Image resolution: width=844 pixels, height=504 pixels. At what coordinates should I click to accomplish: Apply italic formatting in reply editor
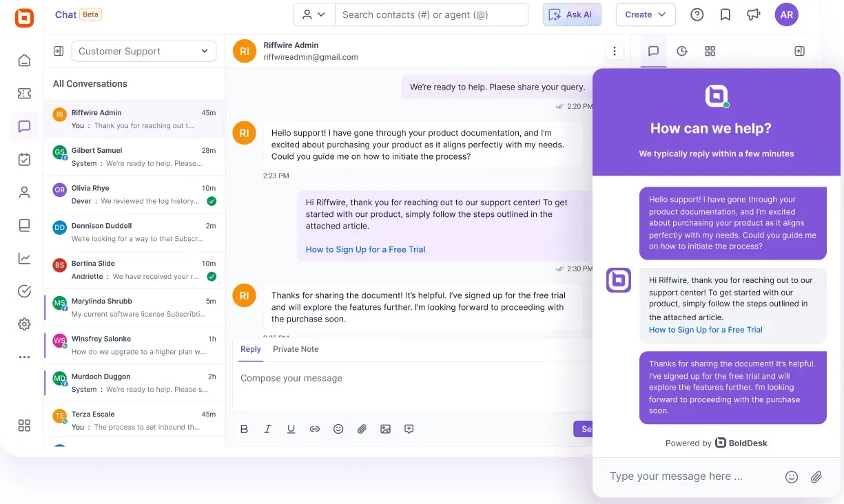click(x=267, y=429)
